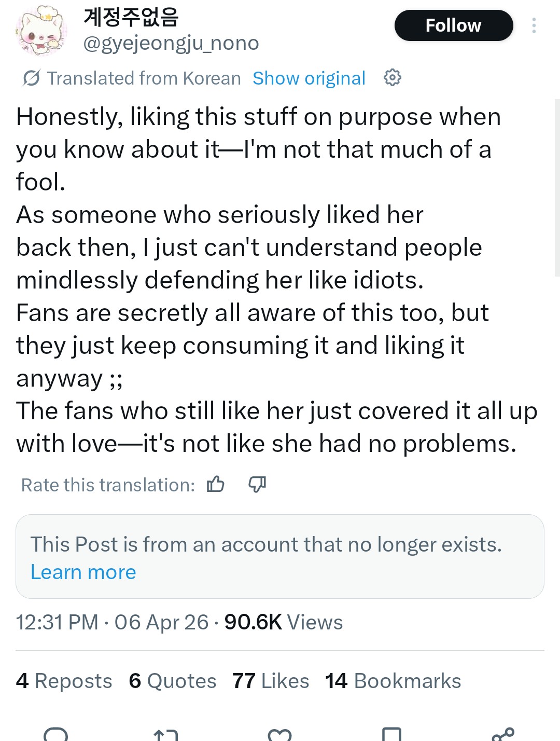This screenshot has height=741, width=560.
Task: Click the 90.6K Views count
Action: point(284,622)
